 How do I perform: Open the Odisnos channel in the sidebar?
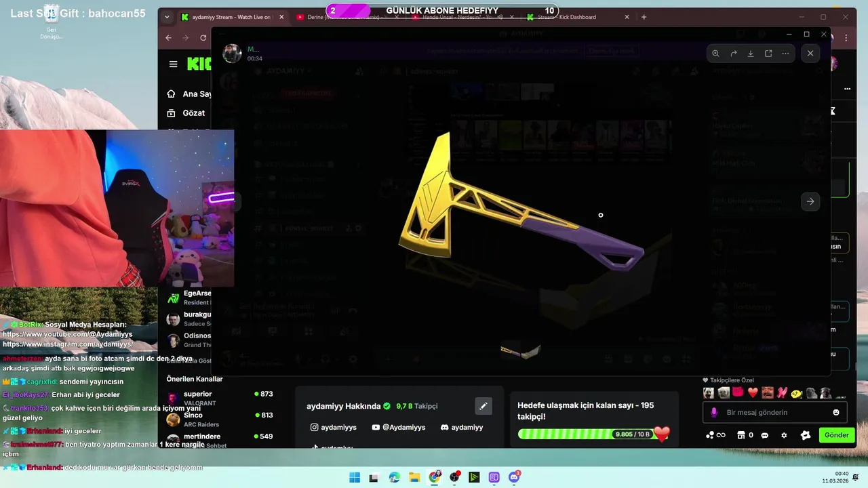[189, 340]
